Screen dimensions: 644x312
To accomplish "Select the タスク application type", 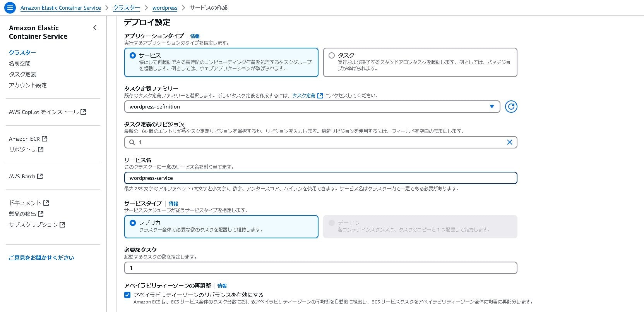I will point(420,62).
